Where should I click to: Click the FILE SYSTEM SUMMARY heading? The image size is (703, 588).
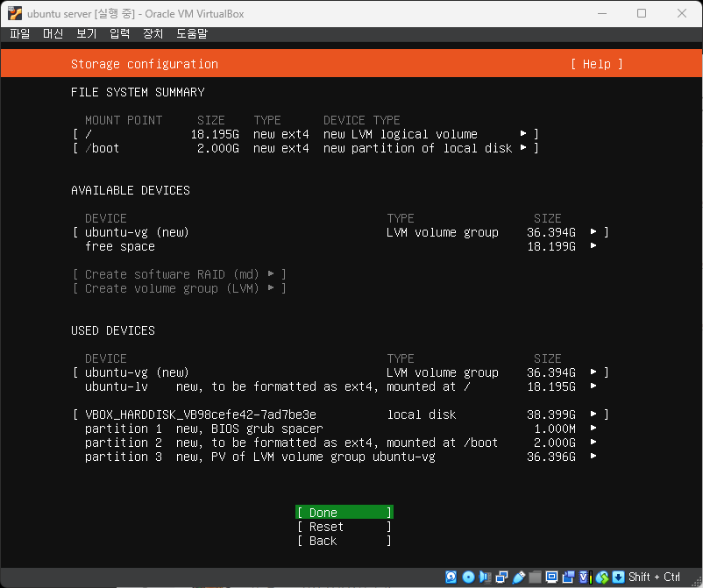click(x=138, y=92)
